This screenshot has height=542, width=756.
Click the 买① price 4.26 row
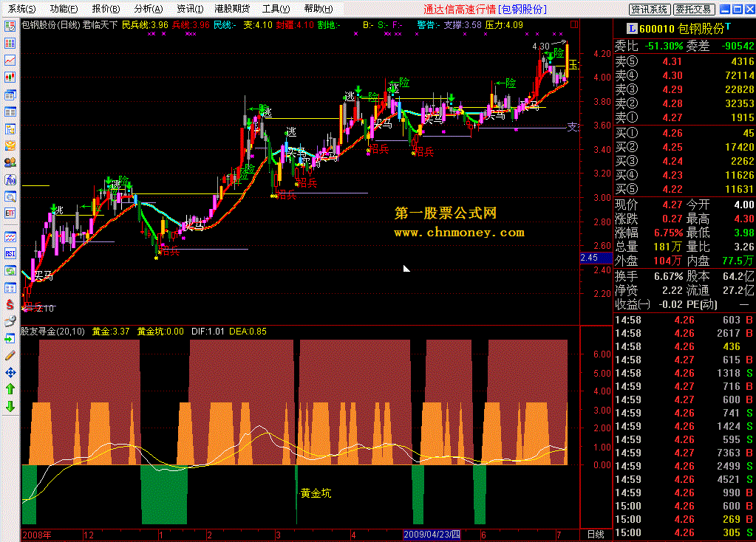684,133
